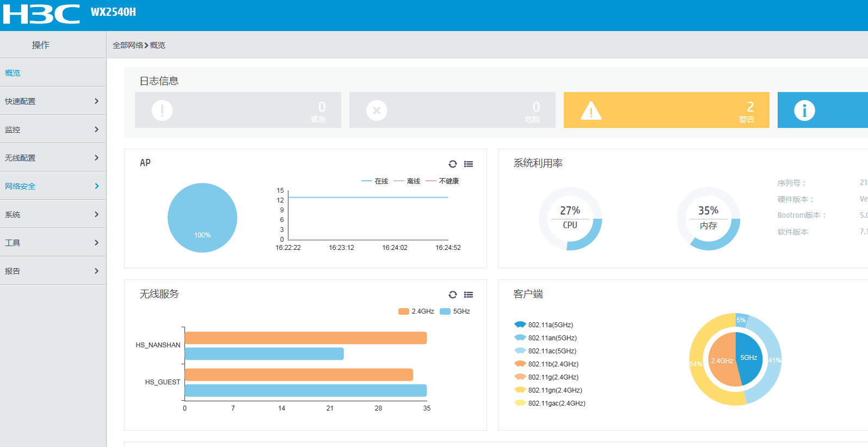Click the H3C logo in header
The image size is (868, 447).
(41, 14)
